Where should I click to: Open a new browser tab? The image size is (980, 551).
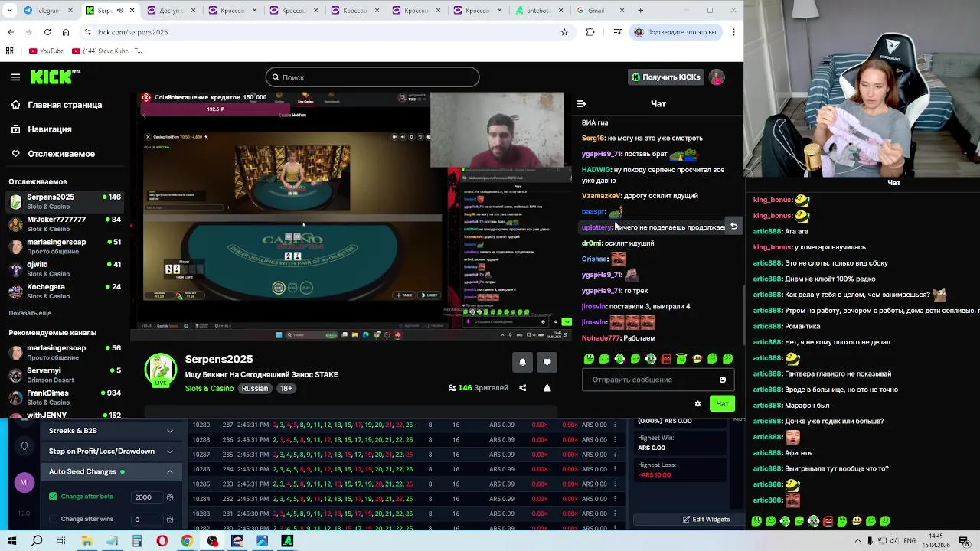(x=640, y=11)
